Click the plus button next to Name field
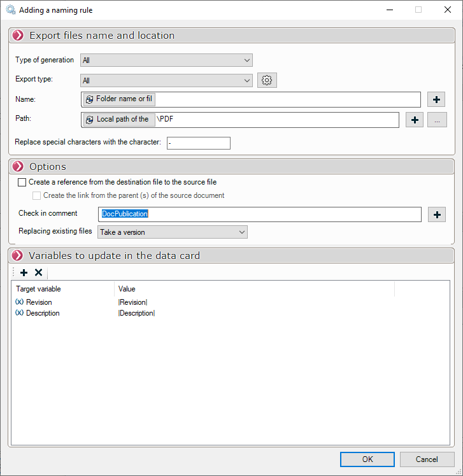 pos(436,99)
